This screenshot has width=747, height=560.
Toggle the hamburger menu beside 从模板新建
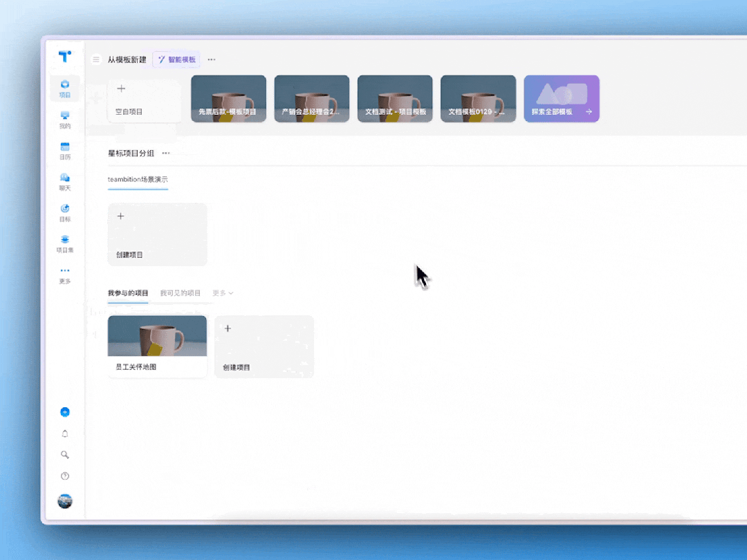point(96,59)
